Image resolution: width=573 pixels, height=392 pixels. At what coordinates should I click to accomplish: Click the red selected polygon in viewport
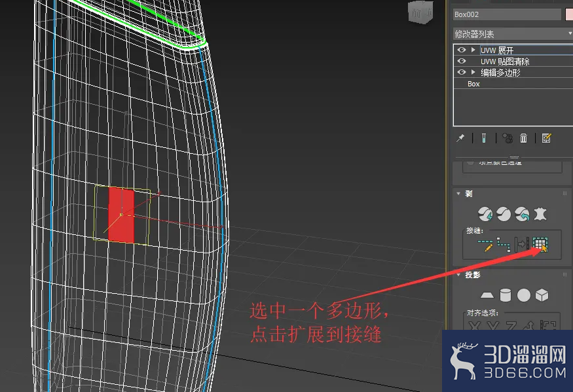(121, 215)
